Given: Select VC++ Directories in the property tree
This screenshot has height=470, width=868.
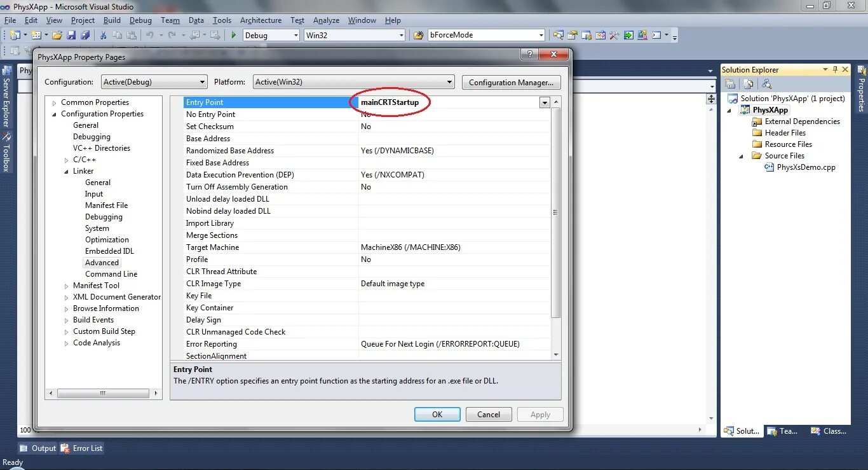Looking at the screenshot, I should (x=102, y=148).
